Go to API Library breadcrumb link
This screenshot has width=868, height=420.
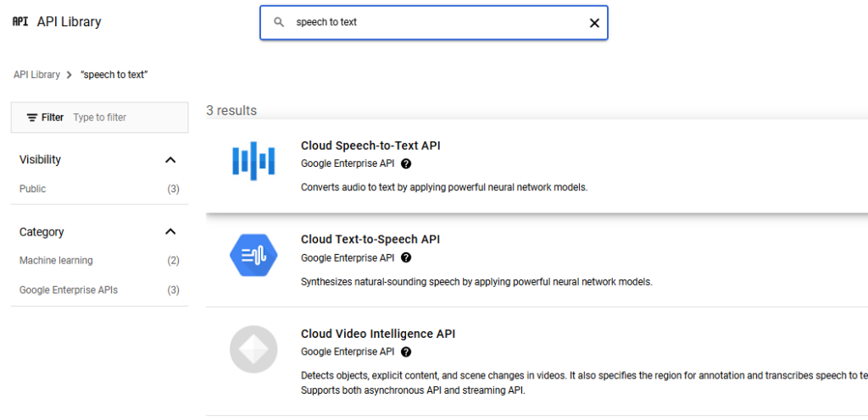(36, 75)
